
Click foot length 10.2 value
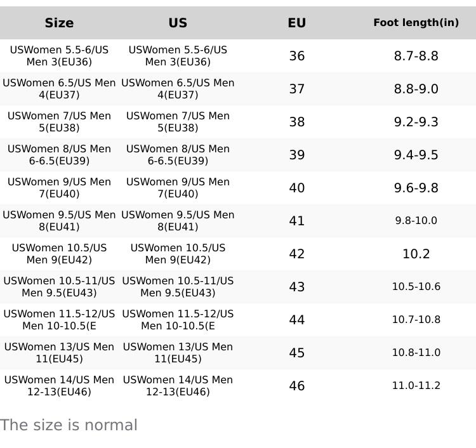click(416, 254)
